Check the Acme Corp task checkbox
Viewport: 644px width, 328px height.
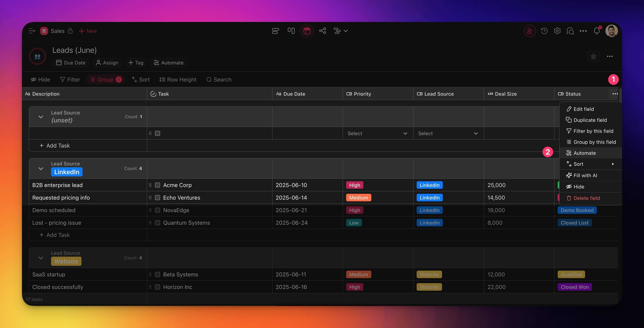tap(157, 185)
